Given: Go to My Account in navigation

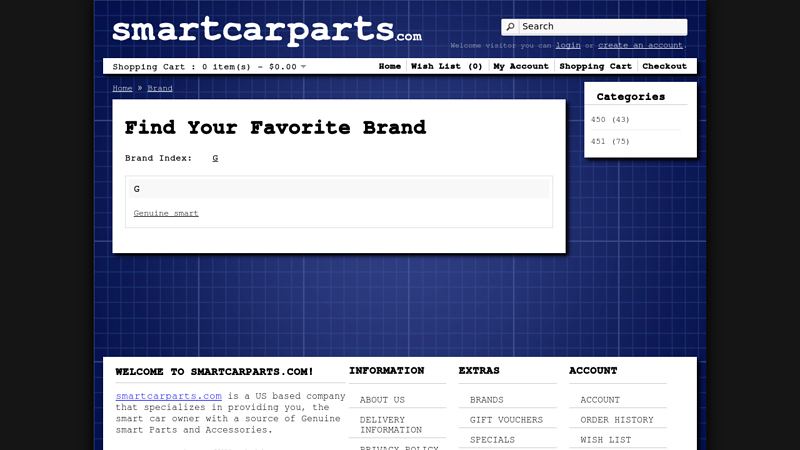Looking at the screenshot, I should click(x=520, y=66).
